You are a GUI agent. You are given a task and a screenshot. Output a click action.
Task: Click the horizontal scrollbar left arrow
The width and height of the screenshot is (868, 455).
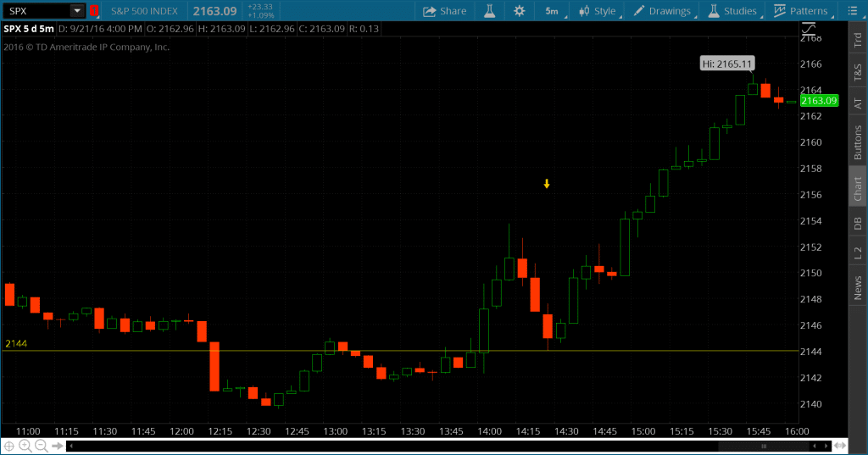tap(71, 446)
